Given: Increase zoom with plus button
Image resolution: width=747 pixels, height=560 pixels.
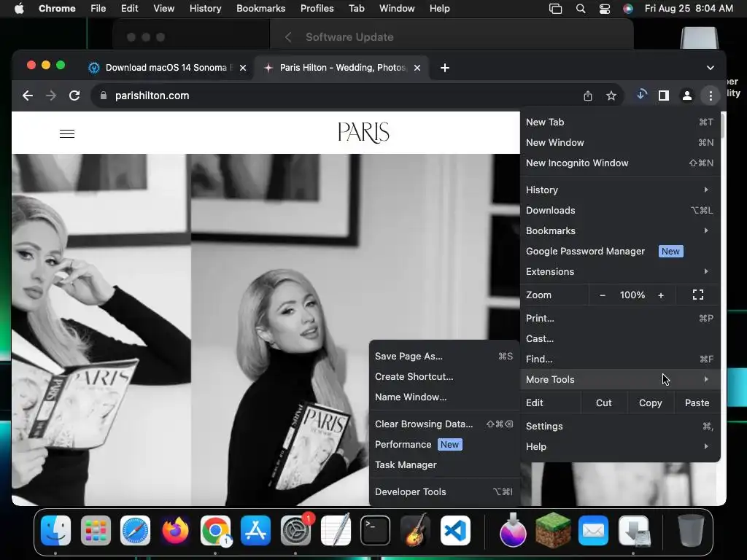Looking at the screenshot, I should point(661,295).
